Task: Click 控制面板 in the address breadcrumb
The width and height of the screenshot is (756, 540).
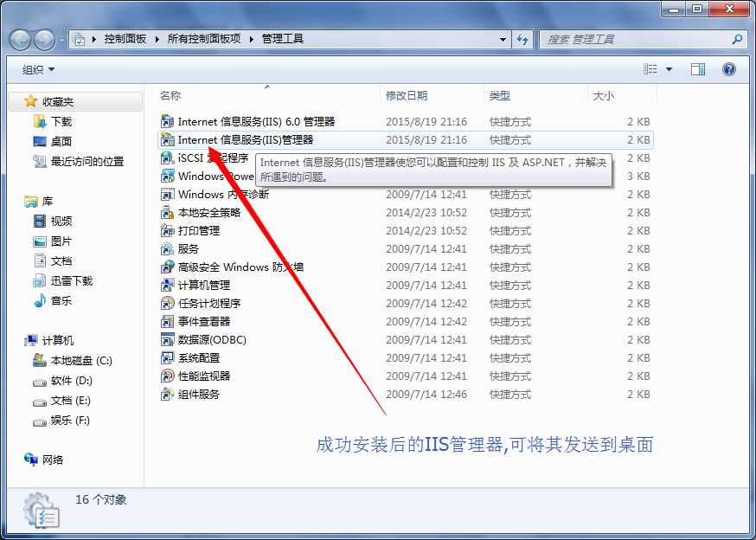Action: (125, 39)
